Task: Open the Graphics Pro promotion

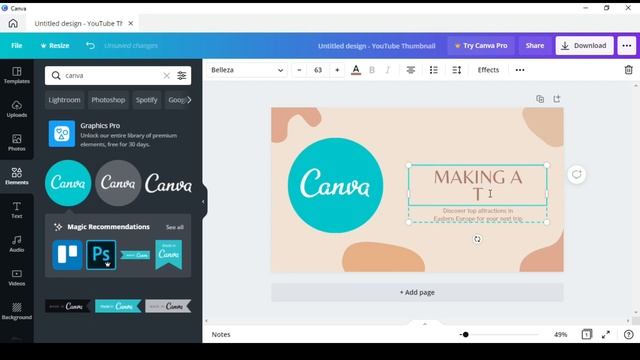Action: coord(118,134)
